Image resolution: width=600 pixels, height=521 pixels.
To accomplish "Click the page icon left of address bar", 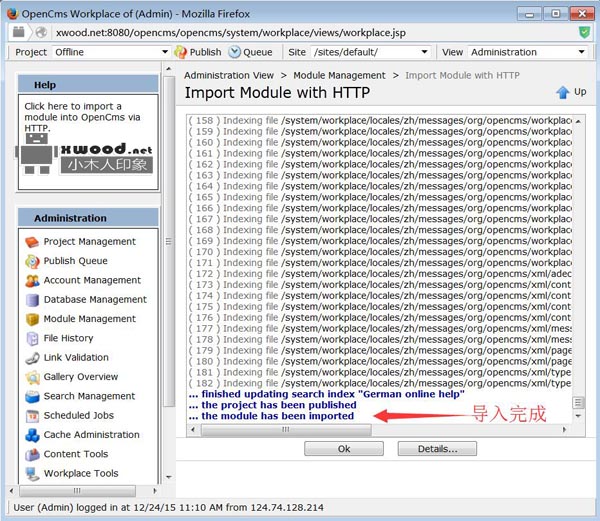I will (x=18, y=32).
